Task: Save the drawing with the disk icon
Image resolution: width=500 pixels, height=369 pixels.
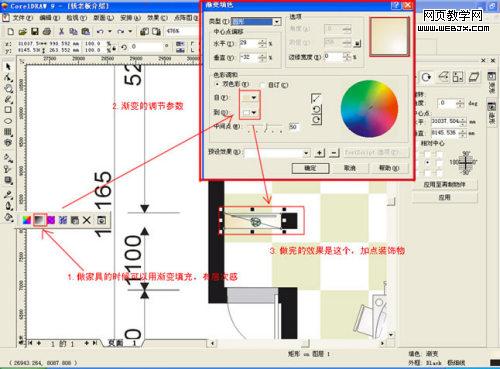Action: tap(35, 32)
